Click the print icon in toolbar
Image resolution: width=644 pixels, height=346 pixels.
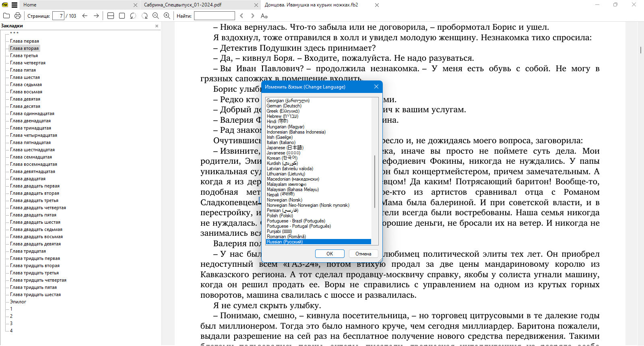point(18,16)
